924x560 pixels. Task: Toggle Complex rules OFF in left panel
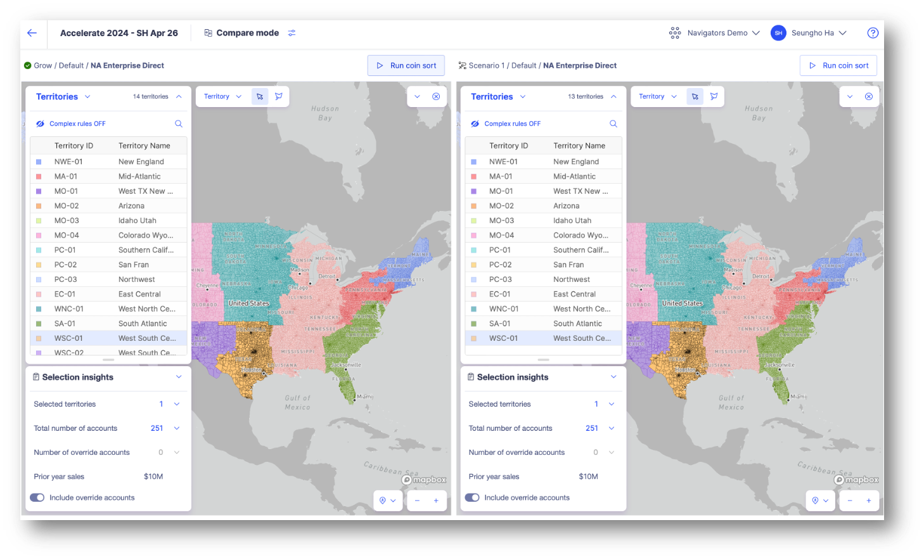coord(70,124)
